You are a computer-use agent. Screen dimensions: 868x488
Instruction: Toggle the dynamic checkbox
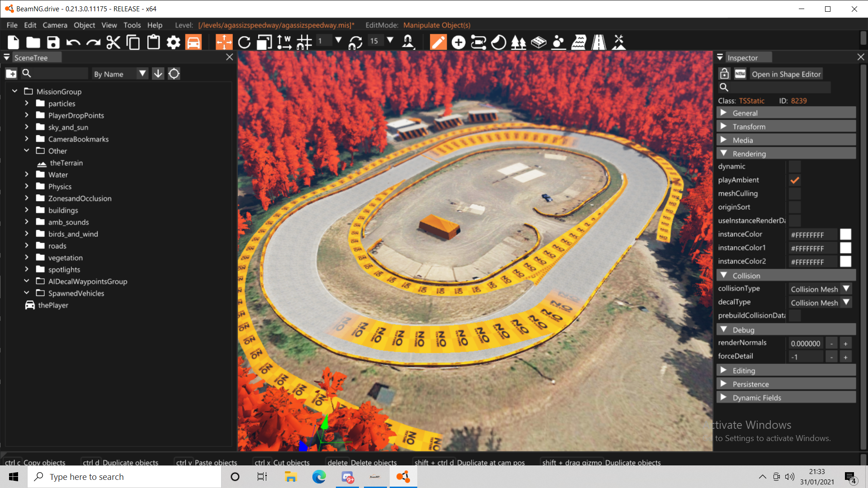[x=795, y=166]
